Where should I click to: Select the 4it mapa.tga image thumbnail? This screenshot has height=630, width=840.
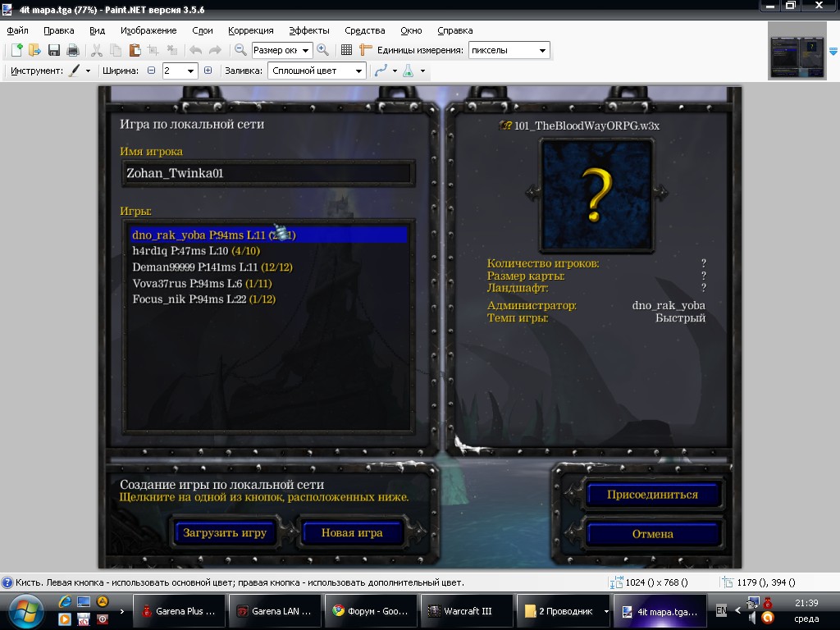coord(797,51)
